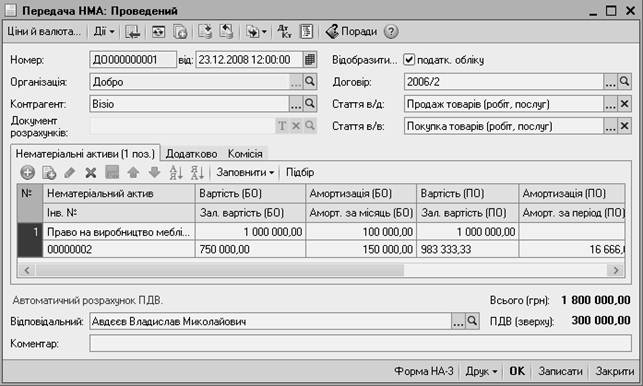Open Договір selection ellipsis button
This screenshot has height=386, width=643.
coord(611,82)
